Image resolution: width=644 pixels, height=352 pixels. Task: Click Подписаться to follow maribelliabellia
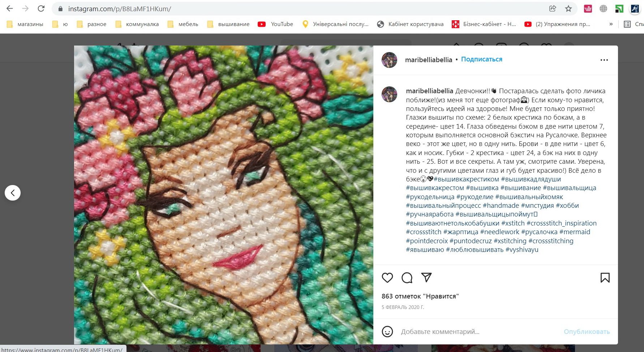click(x=481, y=59)
